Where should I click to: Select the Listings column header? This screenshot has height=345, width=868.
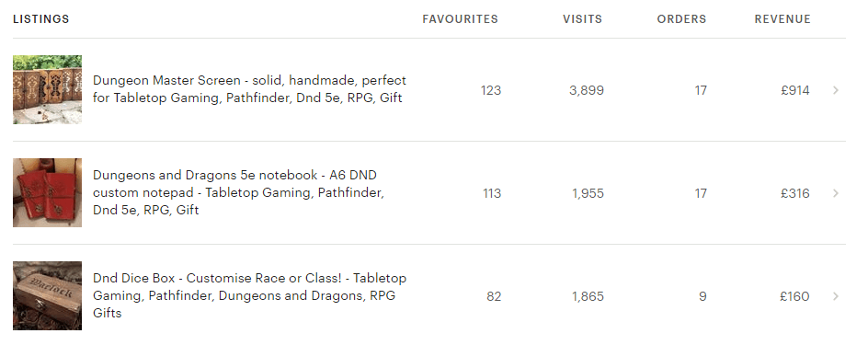tap(41, 19)
